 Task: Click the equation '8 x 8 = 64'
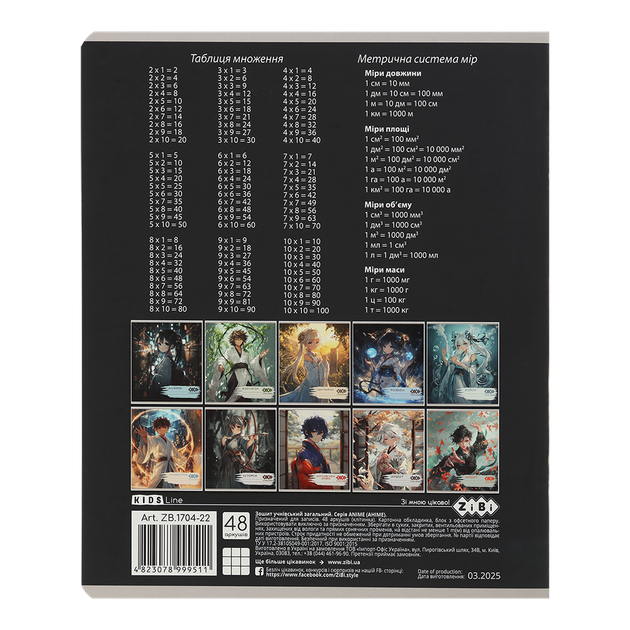(x=166, y=294)
